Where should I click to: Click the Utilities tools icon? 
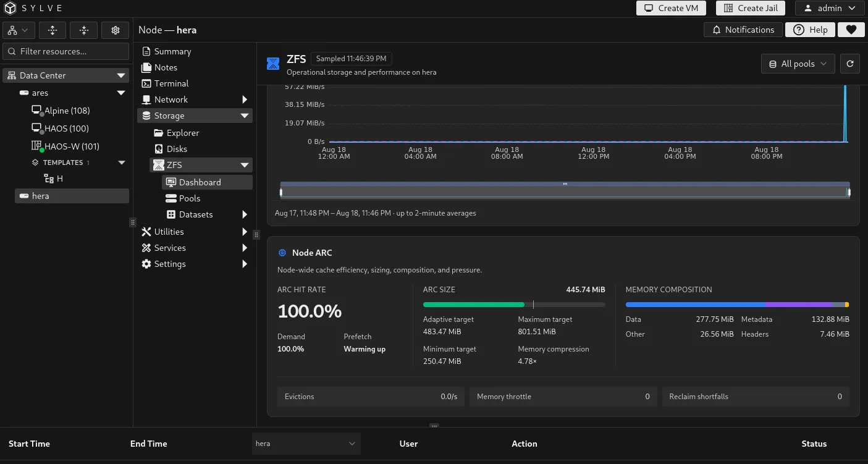coord(146,232)
